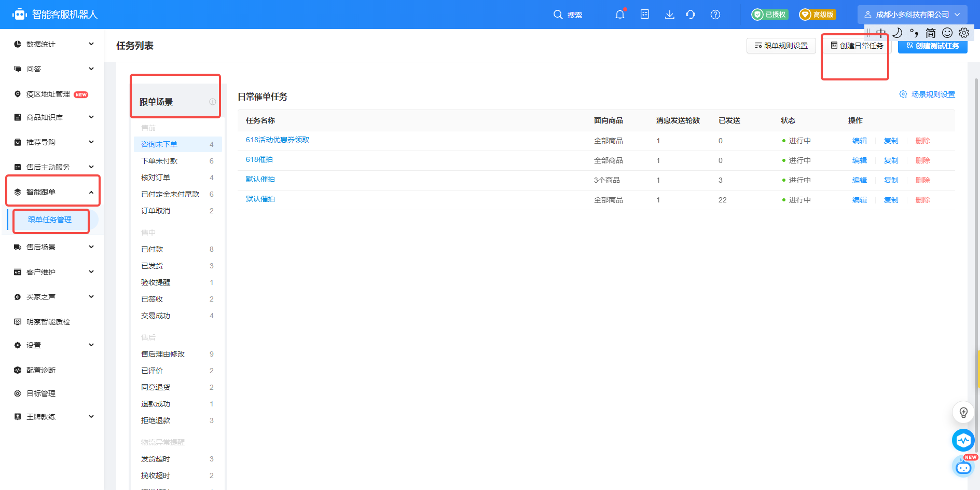The height and width of the screenshot is (490, 980).
Task: Expand the 售后场景 sidebar menu
Action: coord(52,247)
